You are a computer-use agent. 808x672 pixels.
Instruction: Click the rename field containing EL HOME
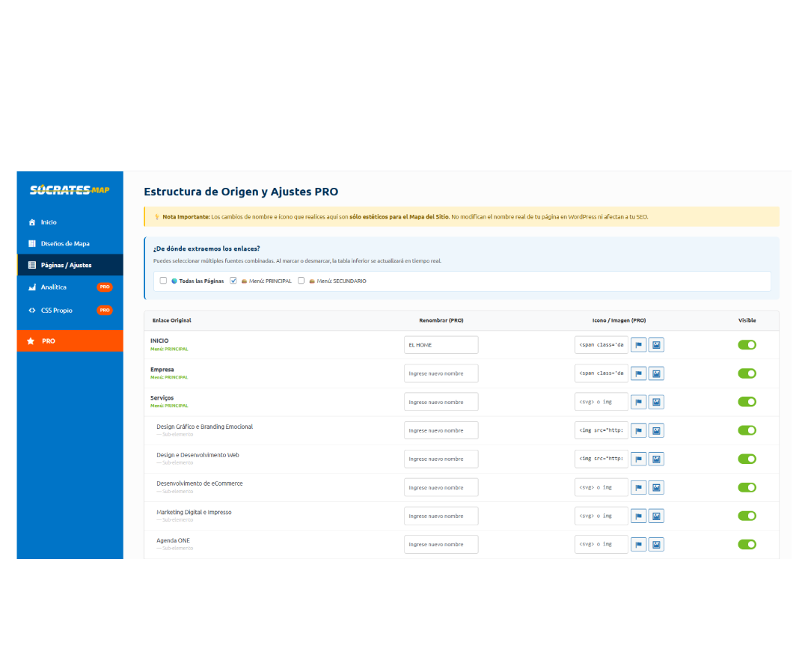[441, 345]
